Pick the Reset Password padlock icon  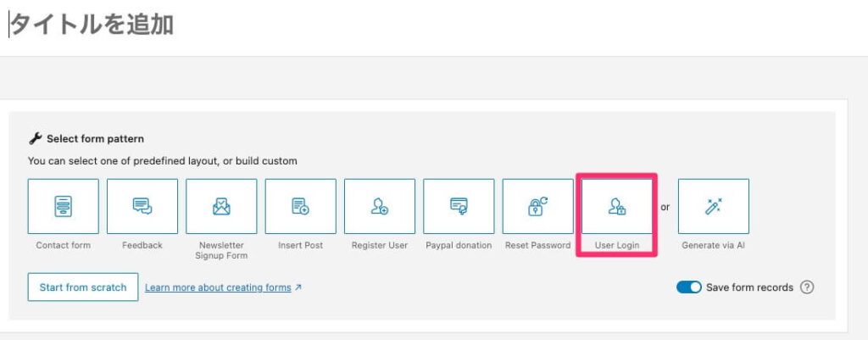537,206
